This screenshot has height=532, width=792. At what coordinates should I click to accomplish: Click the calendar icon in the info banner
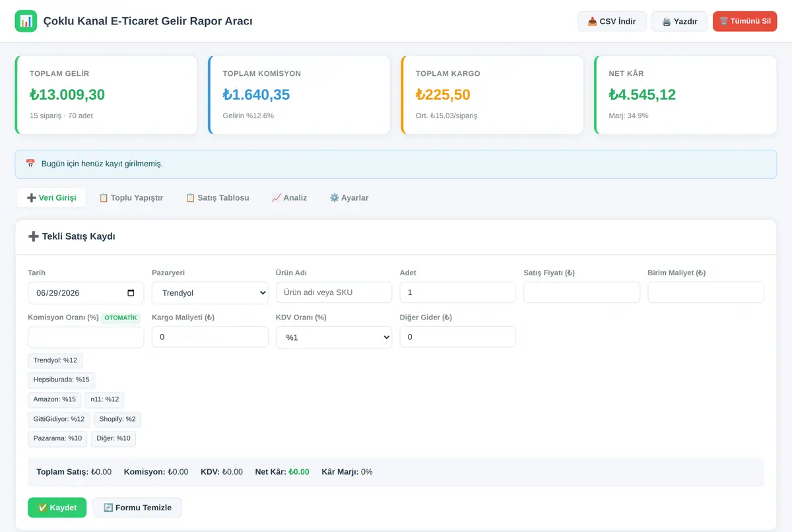30,164
